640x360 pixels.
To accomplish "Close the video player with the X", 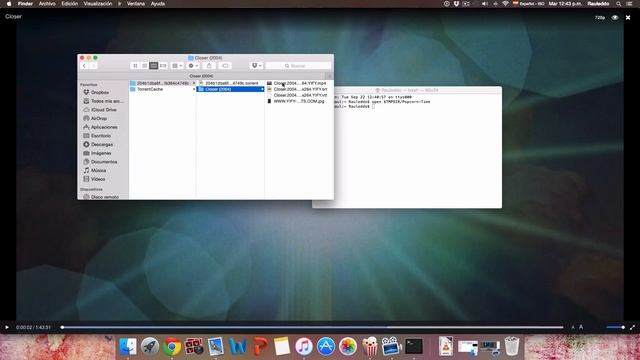I will [x=628, y=18].
